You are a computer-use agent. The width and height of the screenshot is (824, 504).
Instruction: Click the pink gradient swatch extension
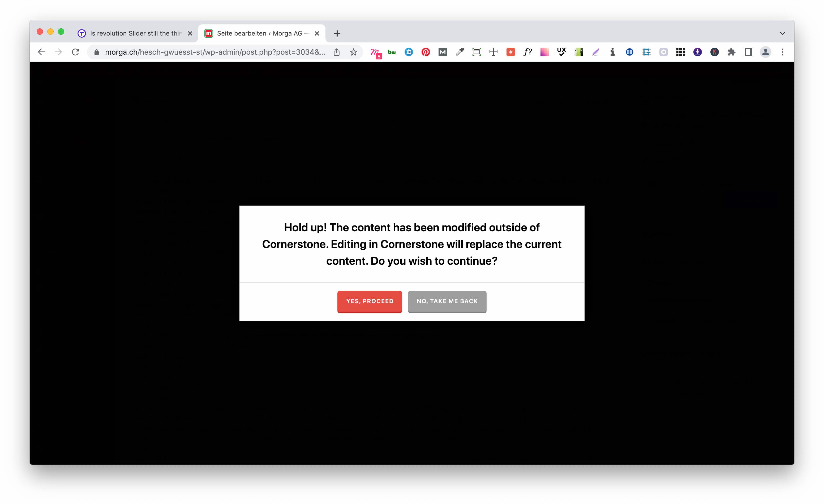(x=544, y=52)
